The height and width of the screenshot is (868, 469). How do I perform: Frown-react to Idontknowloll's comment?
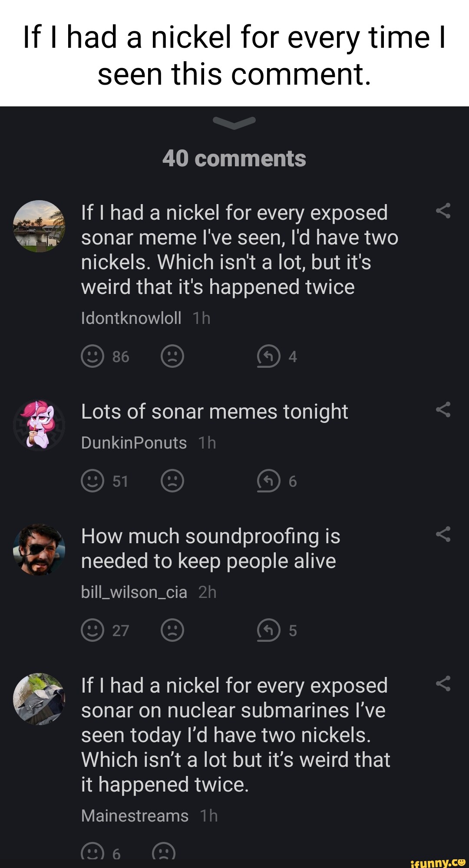click(172, 356)
